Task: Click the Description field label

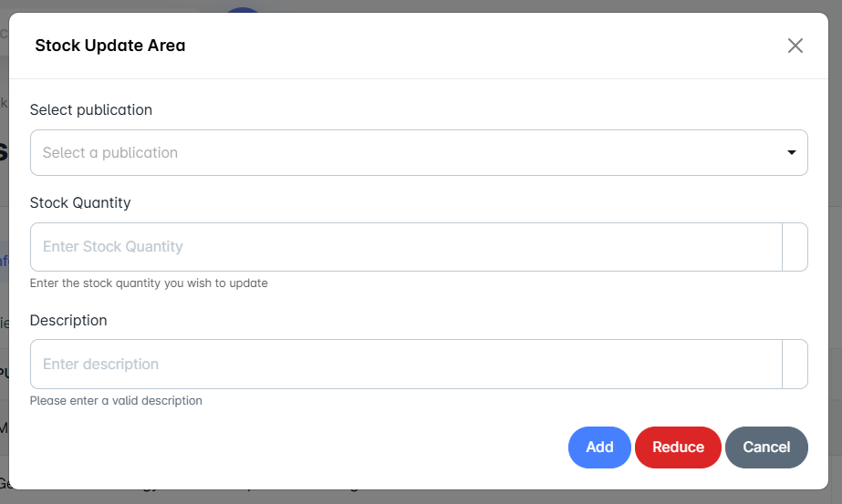Action: pos(68,320)
